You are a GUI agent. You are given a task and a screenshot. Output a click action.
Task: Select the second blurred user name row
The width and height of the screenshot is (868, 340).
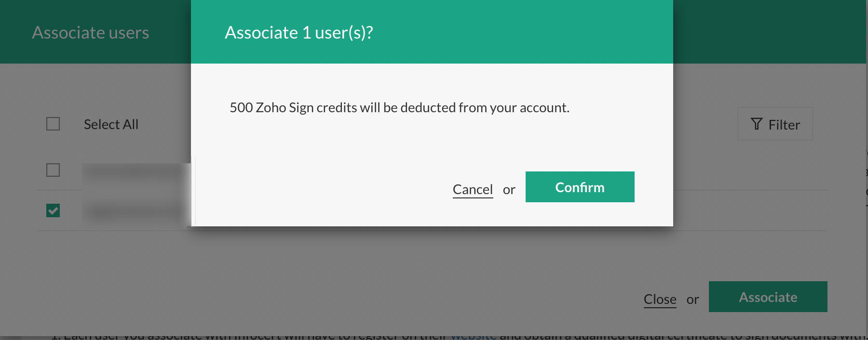135,211
